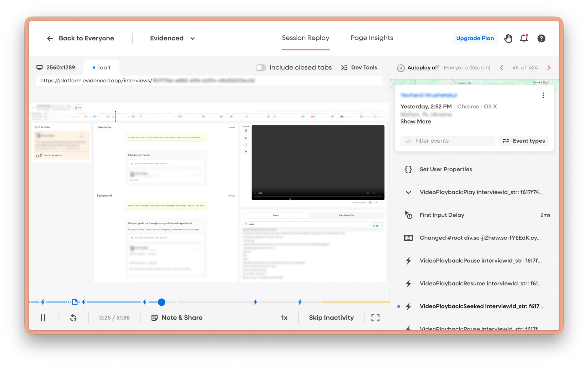Click the Set User Properties braces icon
This screenshot has width=588, height=367.
click(x=408, y=169)
